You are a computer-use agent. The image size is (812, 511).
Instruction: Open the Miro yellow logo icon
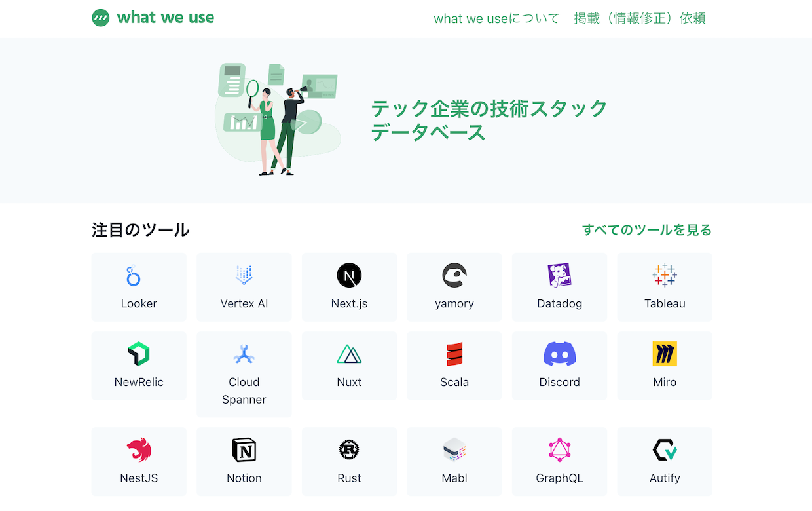pyautogui.click(x=665, y=354)
